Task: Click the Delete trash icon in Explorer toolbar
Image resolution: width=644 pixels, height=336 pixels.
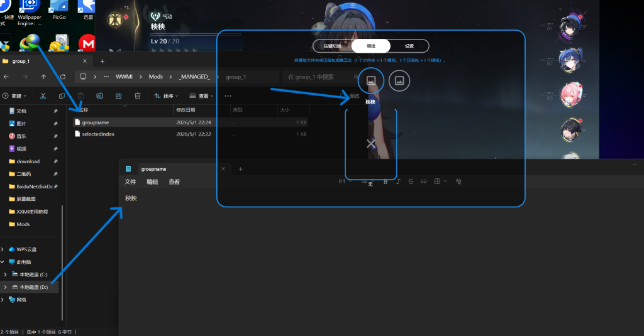Action: (138, 96)
